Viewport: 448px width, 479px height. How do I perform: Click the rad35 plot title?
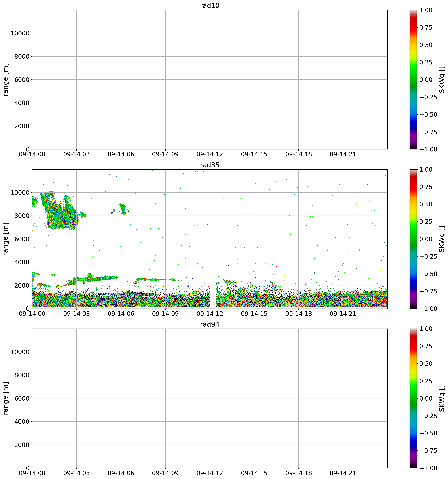[x=210, y=165]
